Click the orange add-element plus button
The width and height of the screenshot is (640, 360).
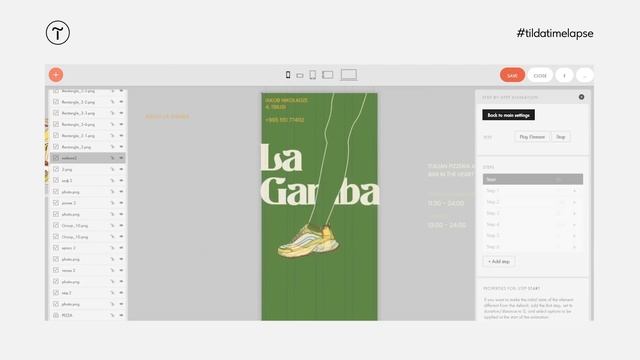(56, 75)
